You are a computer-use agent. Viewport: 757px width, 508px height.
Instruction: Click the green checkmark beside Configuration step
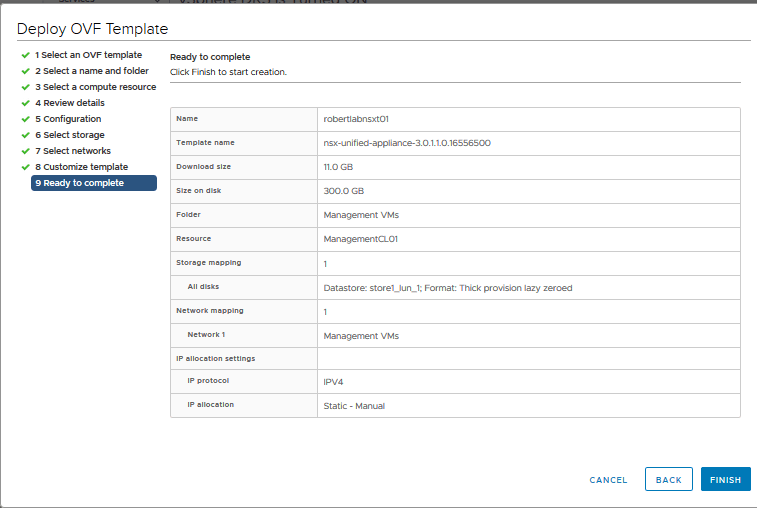coord(25,119)
